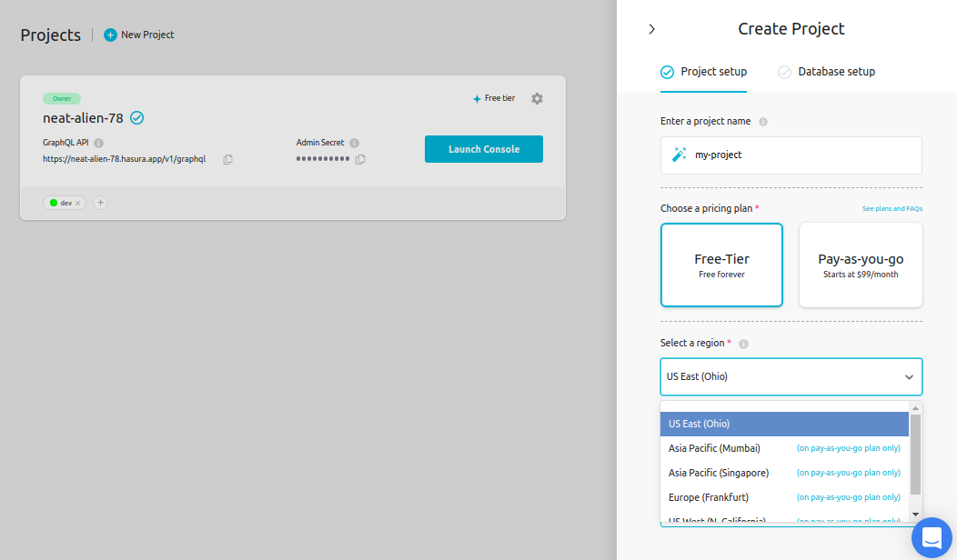Screen dimensions: 957x560
Task: Select Asia Pacific (Mumbai) from region list
Action: pyautogui.click(x=714, y=448)
